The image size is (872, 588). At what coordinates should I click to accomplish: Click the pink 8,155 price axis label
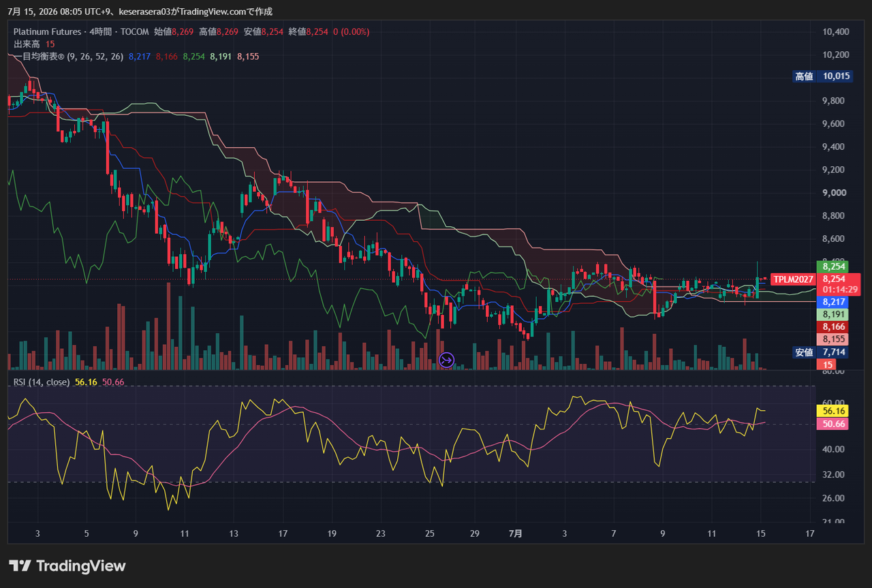834,339
